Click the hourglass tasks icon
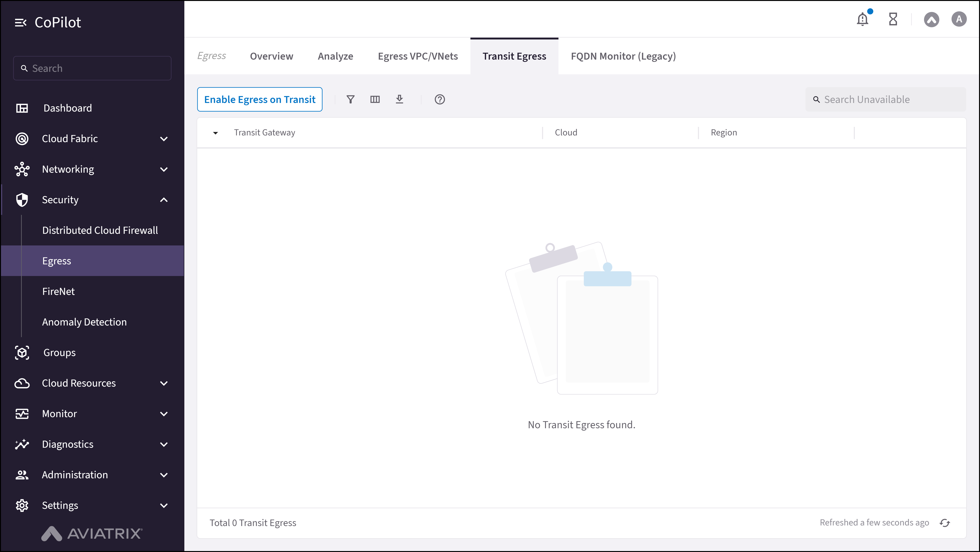The image size is (980, 552). point(893,19)
